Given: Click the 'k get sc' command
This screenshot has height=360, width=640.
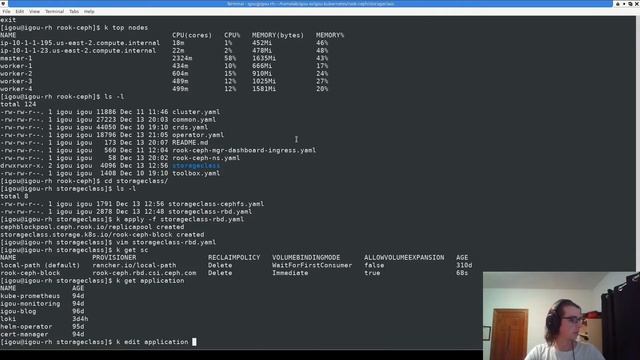Looking at the screenshot, I should (x=132, y=250).
